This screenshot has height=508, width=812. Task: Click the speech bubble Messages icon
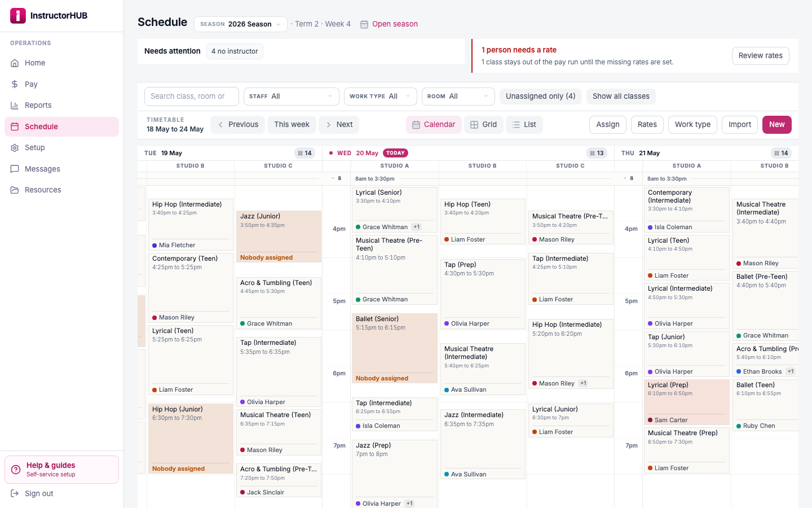(15, 169)
